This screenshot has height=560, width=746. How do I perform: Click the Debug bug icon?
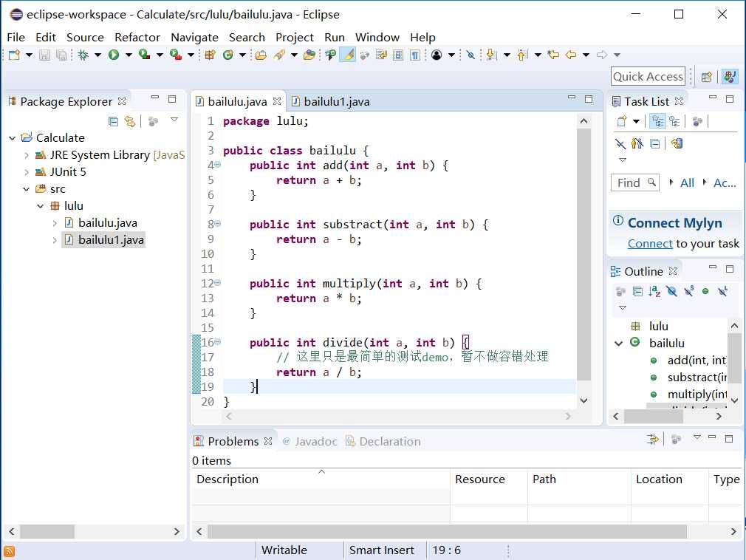tap(83, 55)
